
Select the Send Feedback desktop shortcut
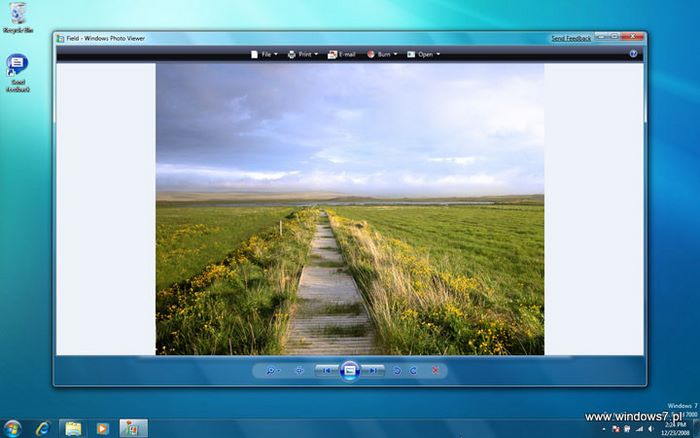[x=18, y=73]
